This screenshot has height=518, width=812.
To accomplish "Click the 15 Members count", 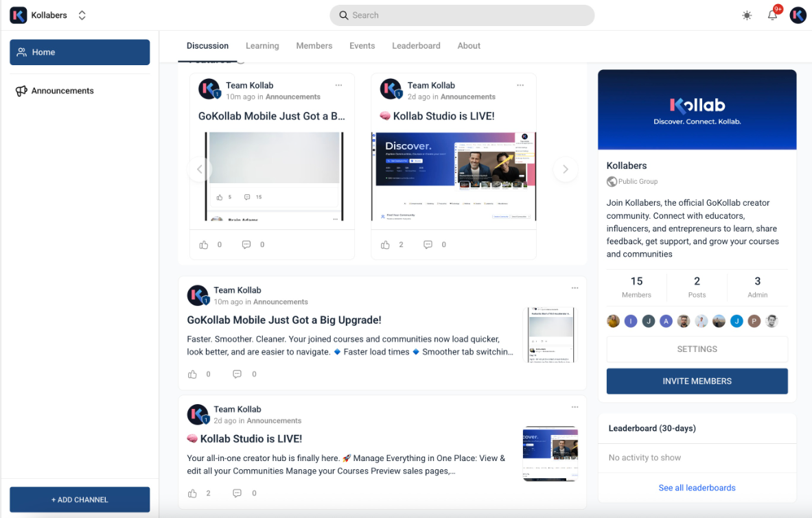I will point(636,287).
